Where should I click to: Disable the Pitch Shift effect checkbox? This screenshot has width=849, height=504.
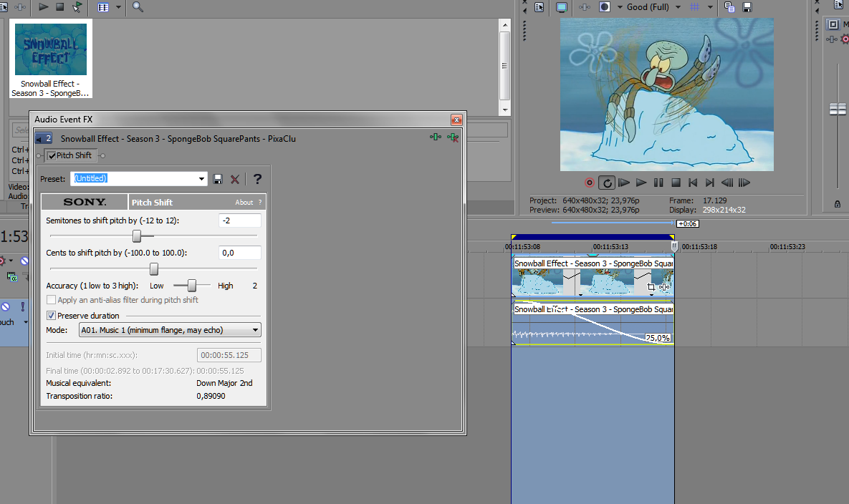pyautogui.click(x=52, y=156)
